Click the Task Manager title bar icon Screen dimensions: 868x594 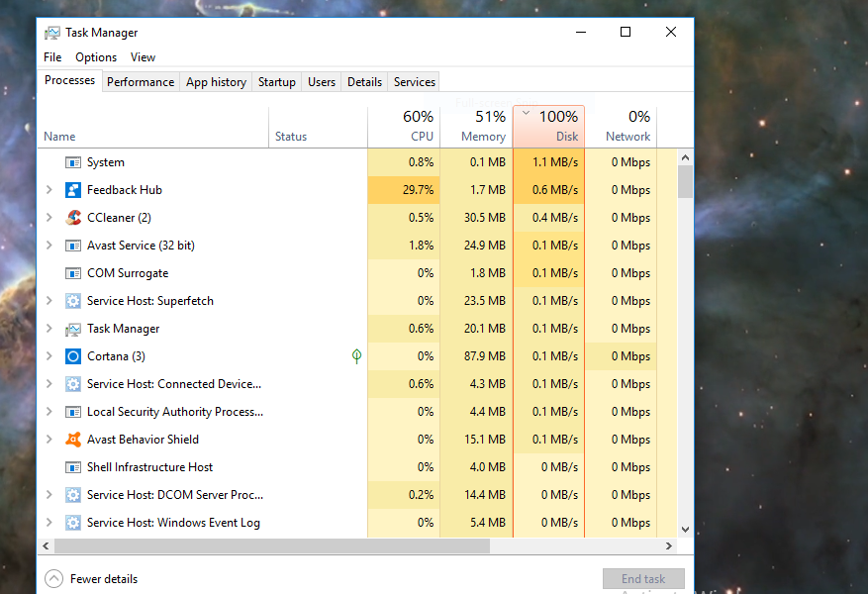coord(50,32)
